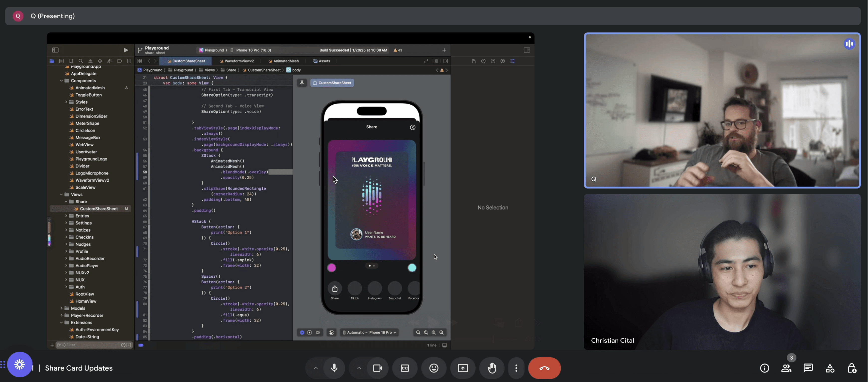Open the Automatic – iPhone 16 Pro device dropdown
868x382 pixels.
pos(369,332)
